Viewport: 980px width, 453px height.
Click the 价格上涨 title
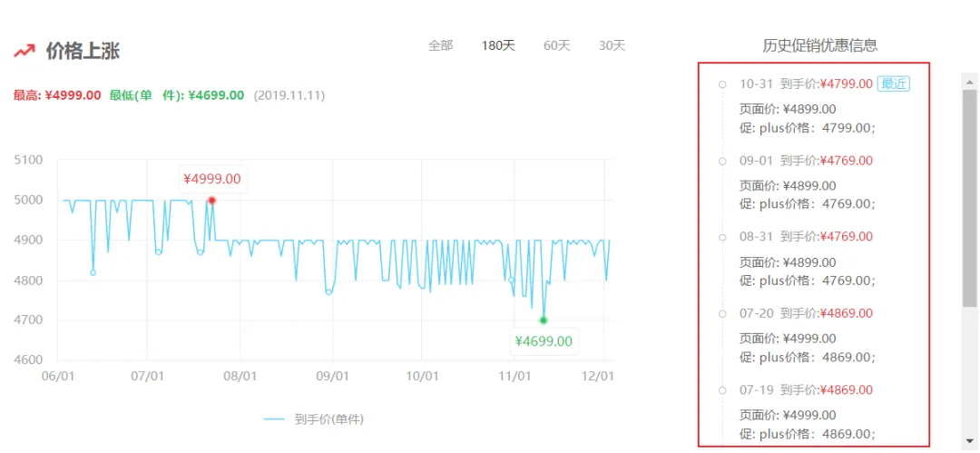tap(83, 51)
